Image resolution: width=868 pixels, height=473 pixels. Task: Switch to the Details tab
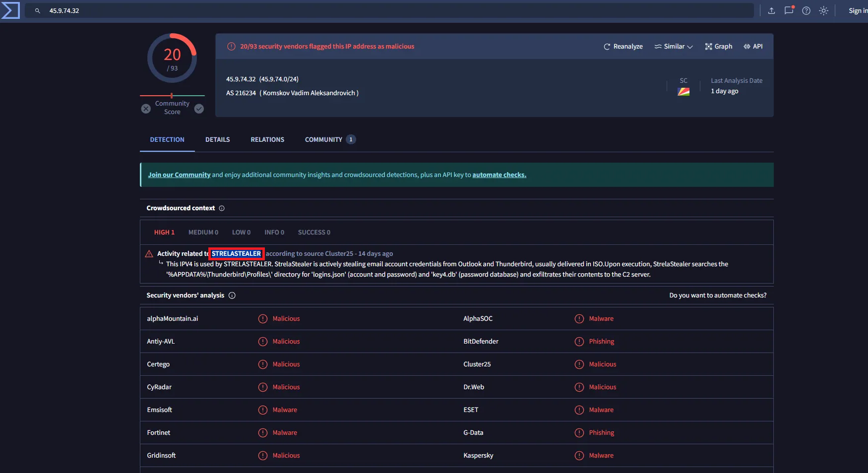(217, 140)
